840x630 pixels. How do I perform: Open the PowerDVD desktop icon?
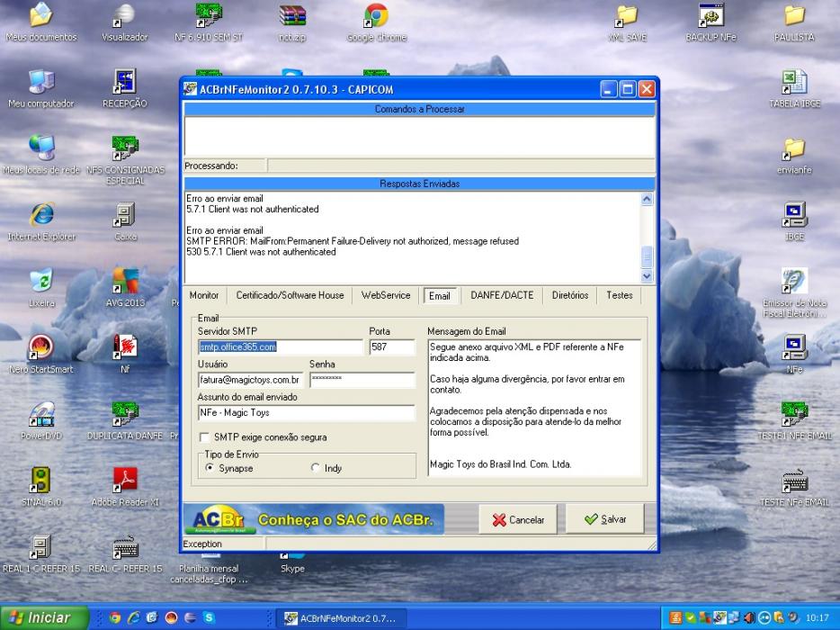[41, 420]
